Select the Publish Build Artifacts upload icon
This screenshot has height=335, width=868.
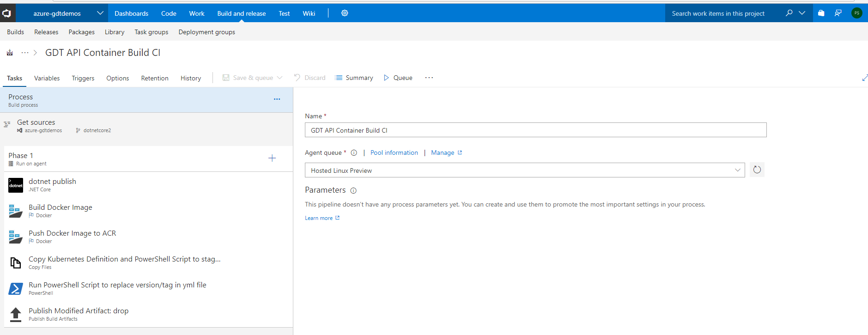pyautogui.click(x=16, y=315)
